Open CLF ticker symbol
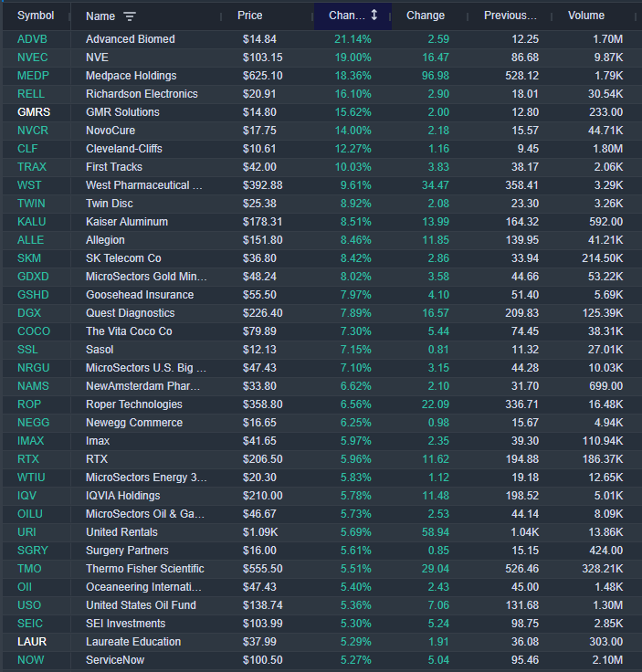The height and width of the screenshot is (672, 642). (x=27, y=149)
